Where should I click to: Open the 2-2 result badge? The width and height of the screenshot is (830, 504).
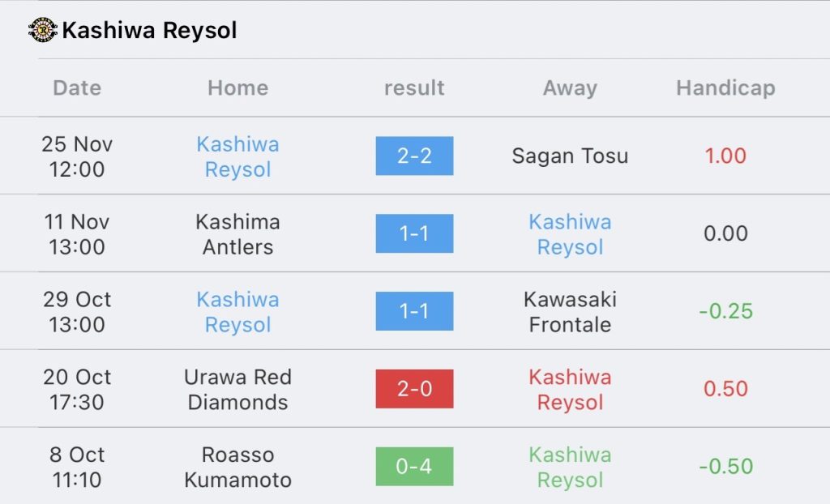pos(414,156)
